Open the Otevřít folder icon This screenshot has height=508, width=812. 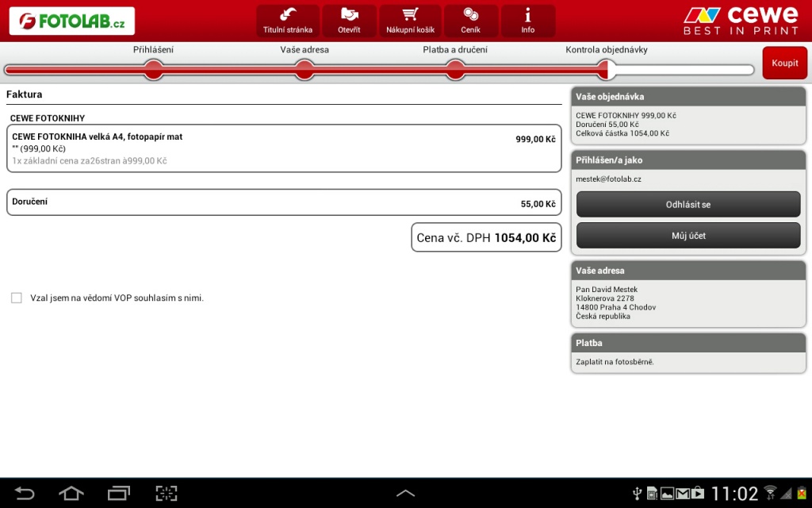coord(349,21)
